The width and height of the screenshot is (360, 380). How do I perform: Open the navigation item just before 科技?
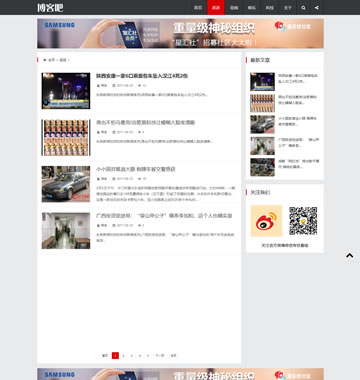click(252, 8)
